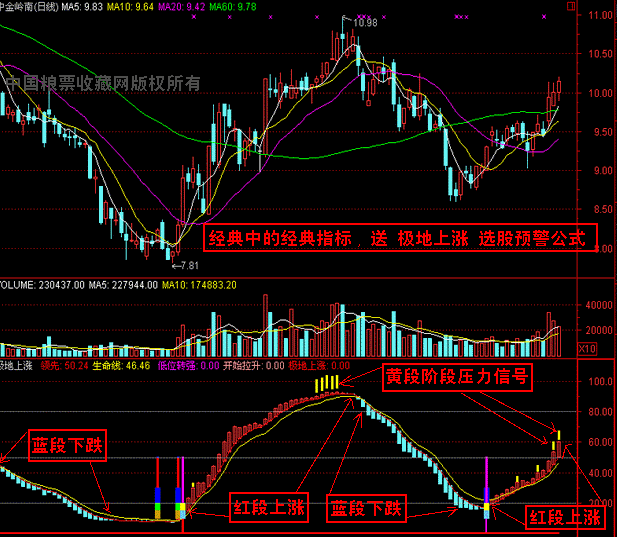Click the red banner about 极地上涨 选股预警公式
This screenshot has width=617, height=537.
coord(399,239)
